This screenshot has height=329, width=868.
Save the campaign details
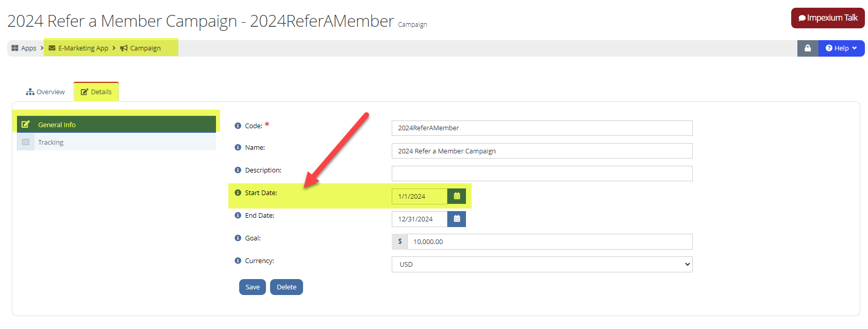(253, 287)
